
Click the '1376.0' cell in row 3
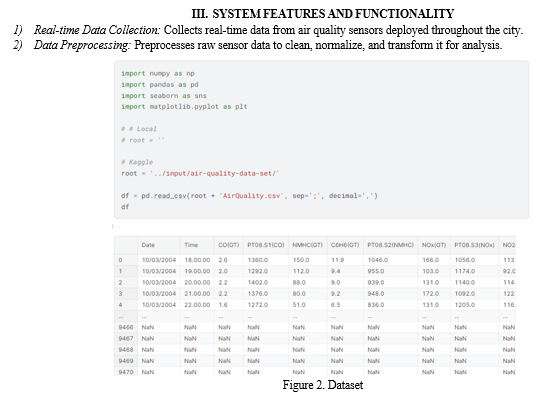(258, 294)
